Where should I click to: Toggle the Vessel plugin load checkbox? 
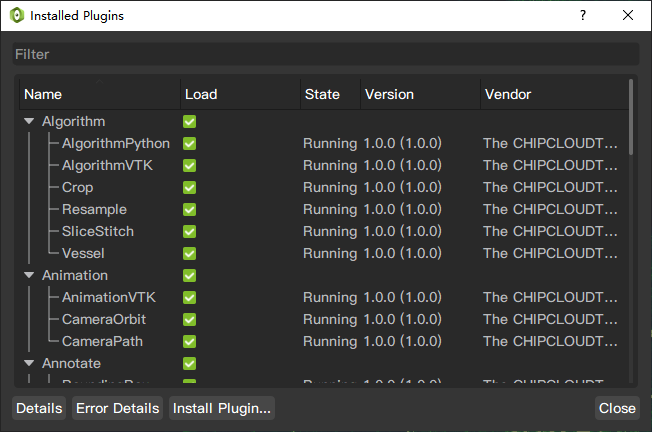pos(190,253)
